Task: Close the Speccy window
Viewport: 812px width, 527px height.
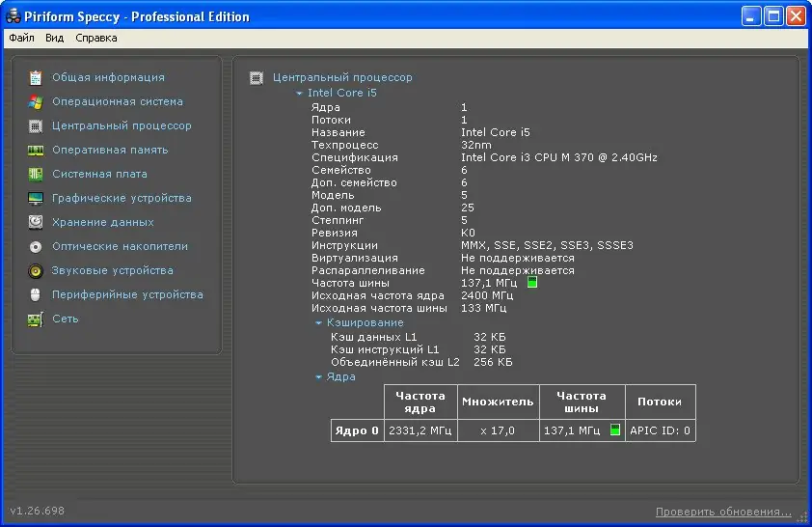Action: coord(796,16)
